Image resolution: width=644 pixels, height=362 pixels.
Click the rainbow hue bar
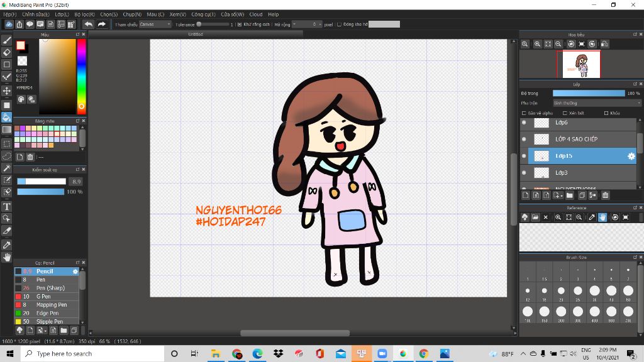pos(81,76)
